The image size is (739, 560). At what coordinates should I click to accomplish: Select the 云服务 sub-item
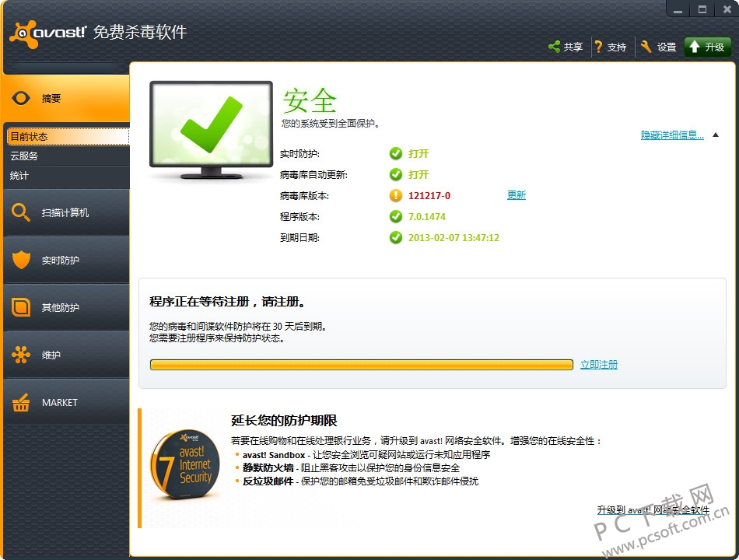tap(66, 156)
